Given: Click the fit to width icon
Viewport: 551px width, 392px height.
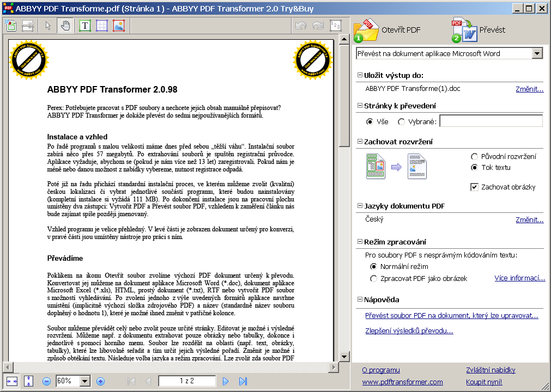Looking at the screenshot, I should click(11, 381).
